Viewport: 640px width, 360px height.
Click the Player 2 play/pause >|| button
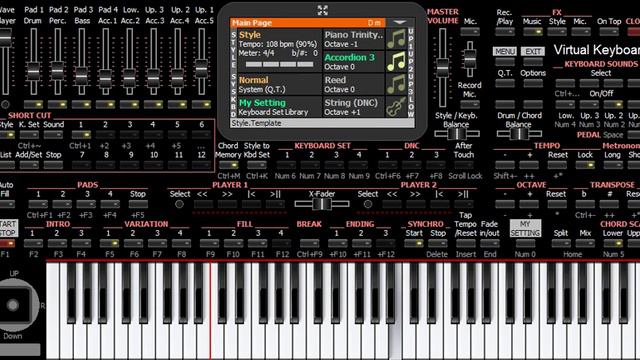[464, 204]
